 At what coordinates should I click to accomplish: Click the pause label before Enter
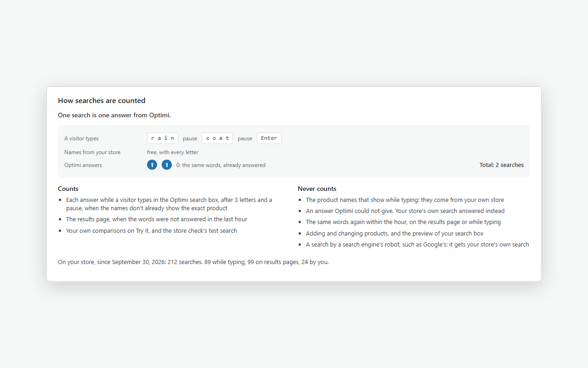point(245,138)
